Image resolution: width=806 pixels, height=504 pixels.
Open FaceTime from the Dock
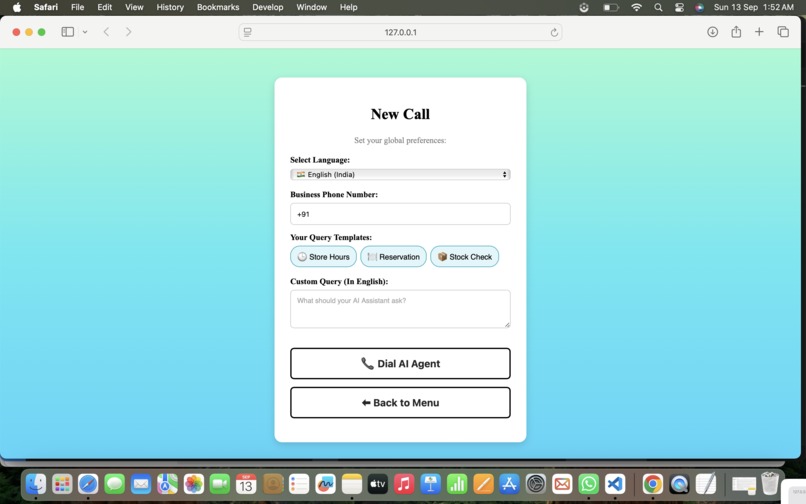(x=220, y=484)
